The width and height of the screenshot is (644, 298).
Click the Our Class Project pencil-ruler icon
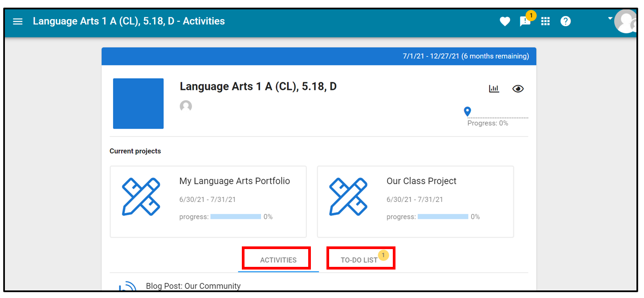(x=348, y=197)
